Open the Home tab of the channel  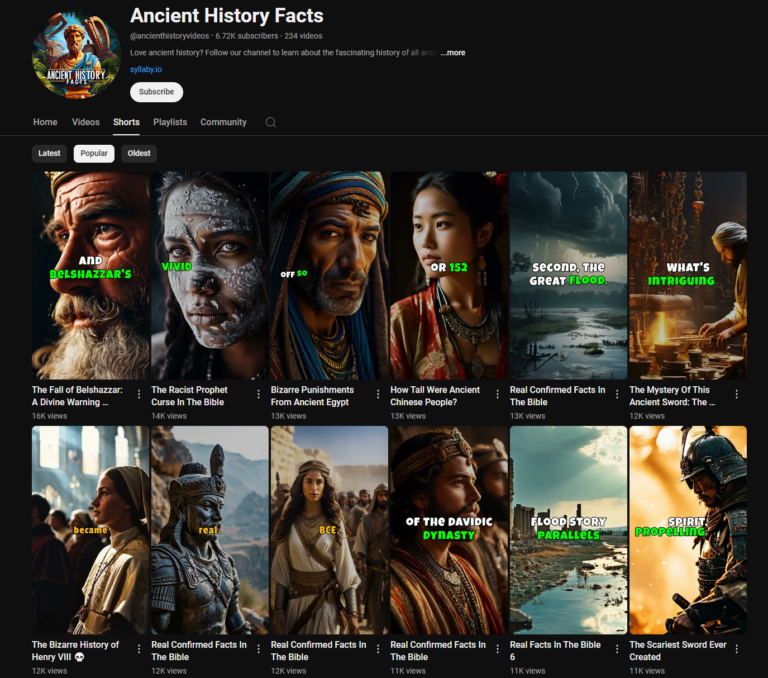click(x=45, y=122)
